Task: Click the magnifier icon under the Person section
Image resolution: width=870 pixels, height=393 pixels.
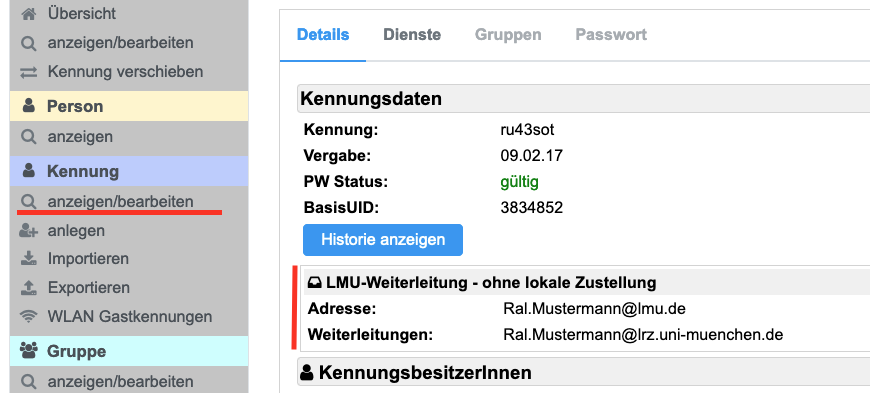Action: pyautogui.click(x=28, y=137)
